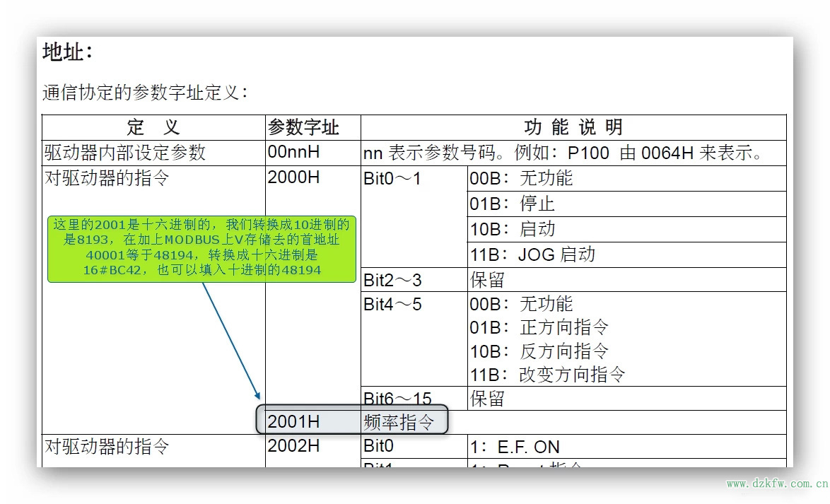The image size is (830, 504).
Task: Click the 功能说明 column header
Action: pyautogui.click(x=573, y=127)
